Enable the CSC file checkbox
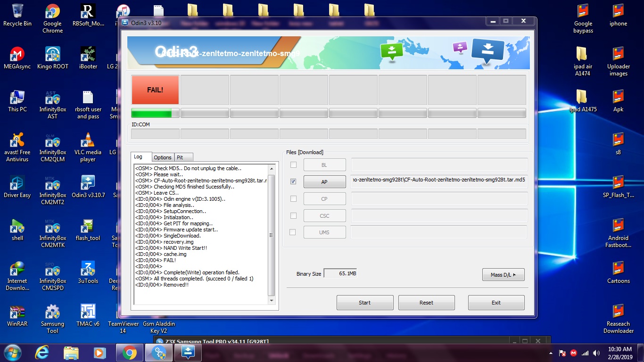The width and height of the screenshot is (644, 362). coord(293,215)
